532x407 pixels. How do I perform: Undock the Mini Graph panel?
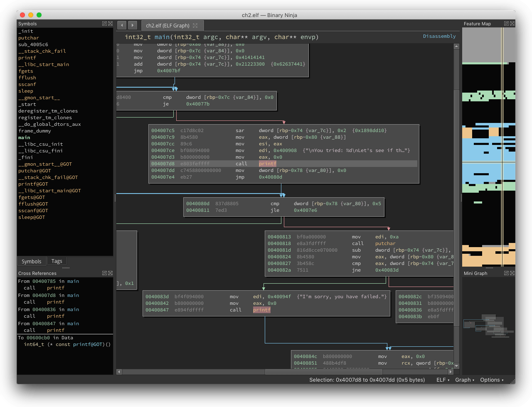pos(507,273)
